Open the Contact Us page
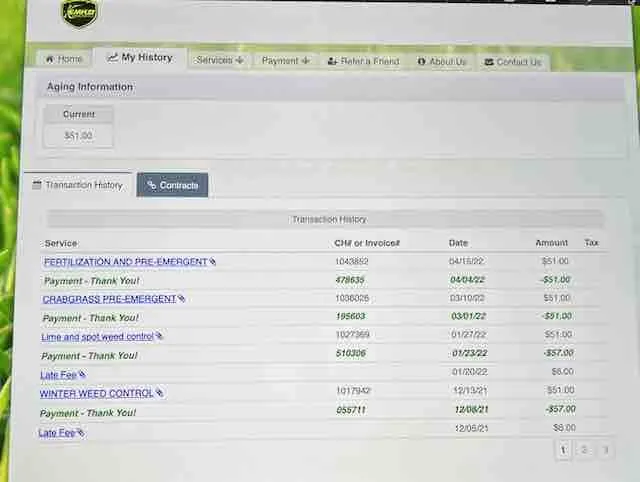The width and height of the screenshot is (640, 482). [512, 62]
